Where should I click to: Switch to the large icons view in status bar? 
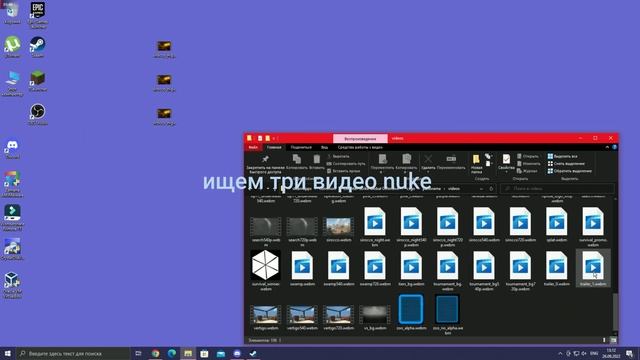613,340
